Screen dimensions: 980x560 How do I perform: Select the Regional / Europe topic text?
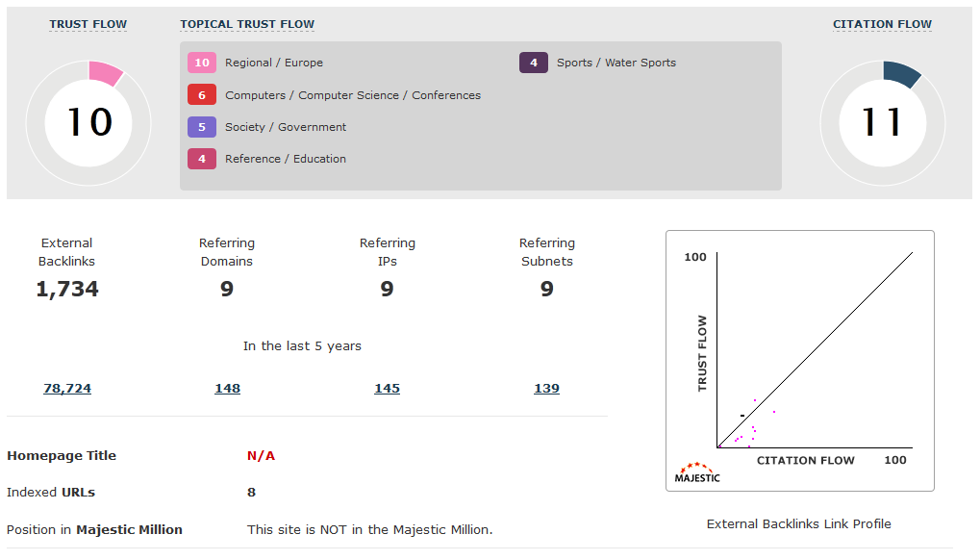tap(274, 63)
